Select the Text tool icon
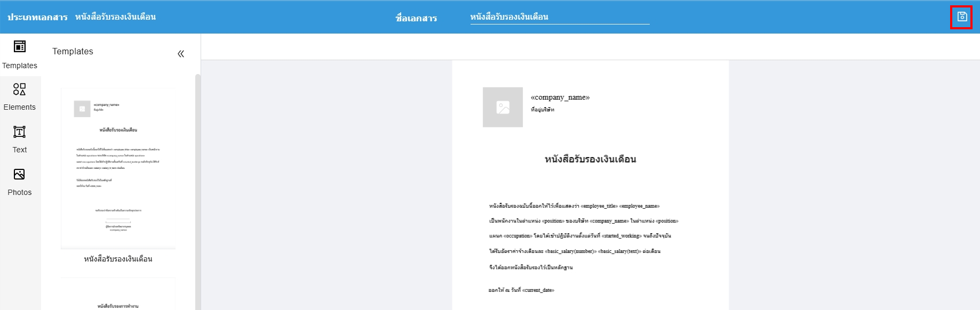Image resolution: width=980 pixels, height=310 pixels. coord(20,132)
